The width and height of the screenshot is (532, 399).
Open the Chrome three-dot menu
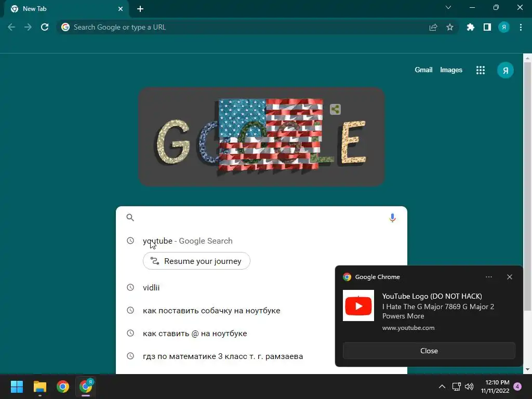click(521, 27)
